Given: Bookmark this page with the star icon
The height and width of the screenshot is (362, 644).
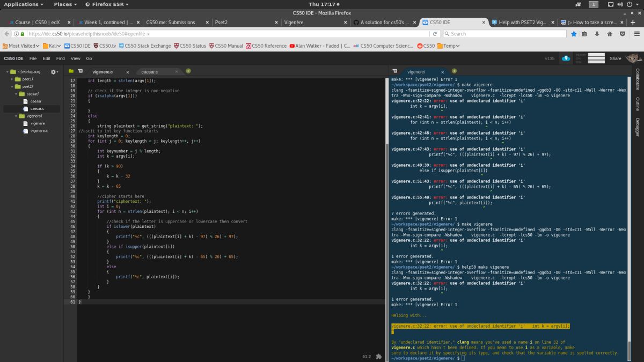Looking at the screenshot, I should coord(574,33).
